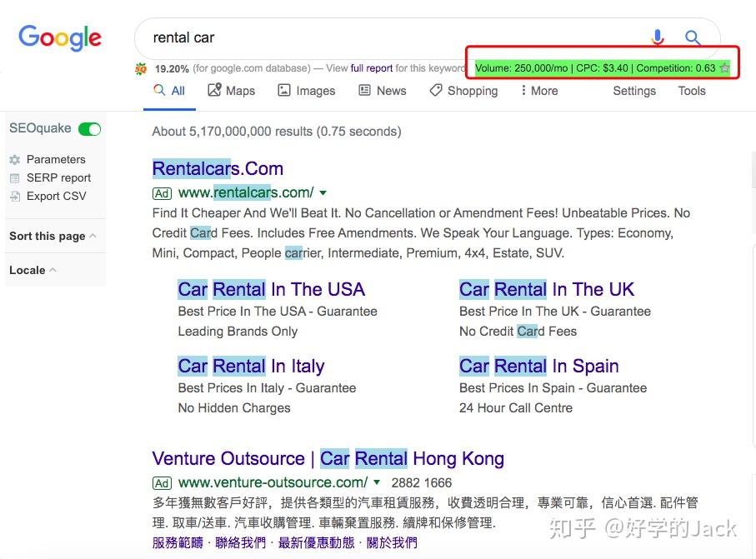Image resolution: width=756 pixels, height=559 pixels.
Task: Click the Parameters gear icon
Action: click(x=15, y=159)
